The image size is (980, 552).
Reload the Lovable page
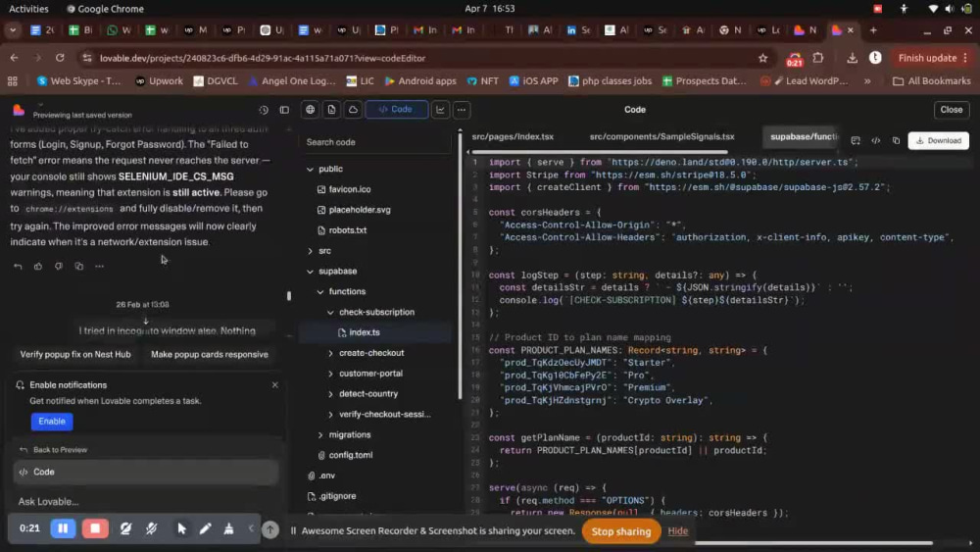[60, 58]
